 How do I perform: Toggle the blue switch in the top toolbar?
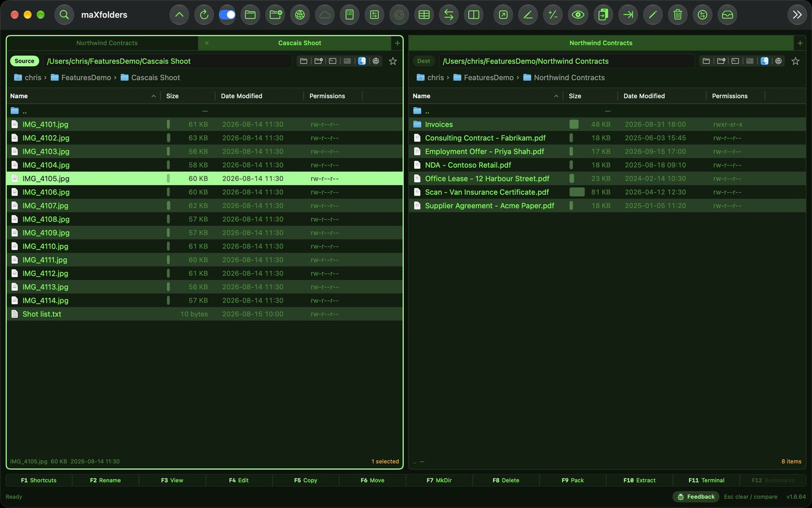pos(227,15)
